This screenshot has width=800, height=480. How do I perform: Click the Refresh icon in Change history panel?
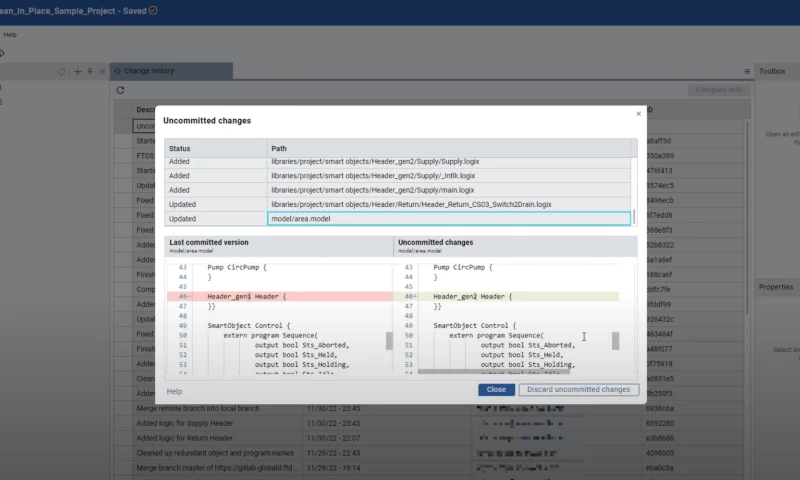[120, 90]
